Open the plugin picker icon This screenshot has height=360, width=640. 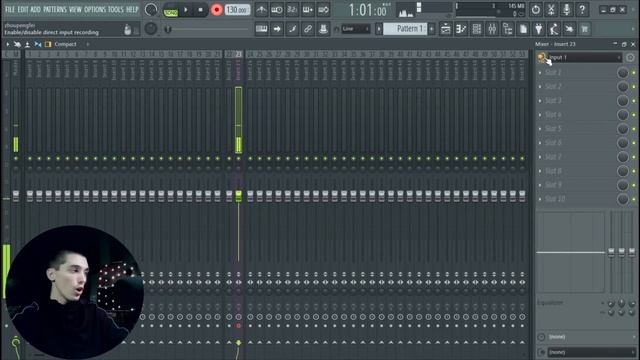coord(539,29)
